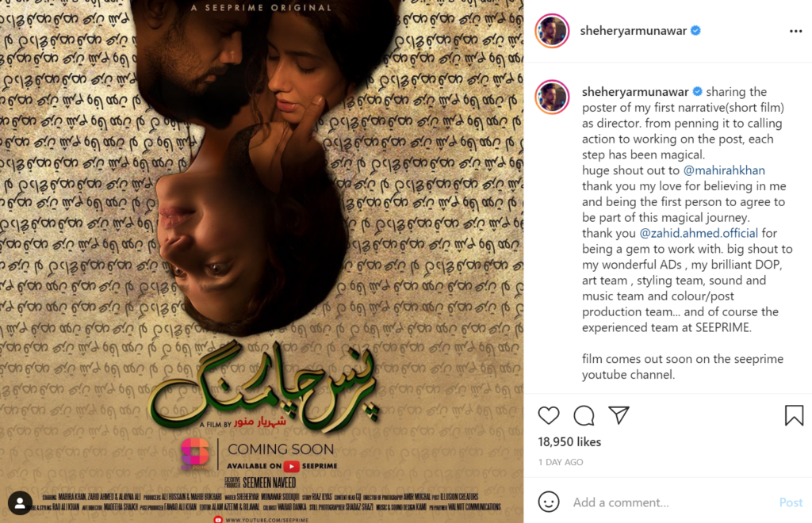812x523 pixels.
Task: Click the sheheryarmunawar username in header
Action: [634, 31]
